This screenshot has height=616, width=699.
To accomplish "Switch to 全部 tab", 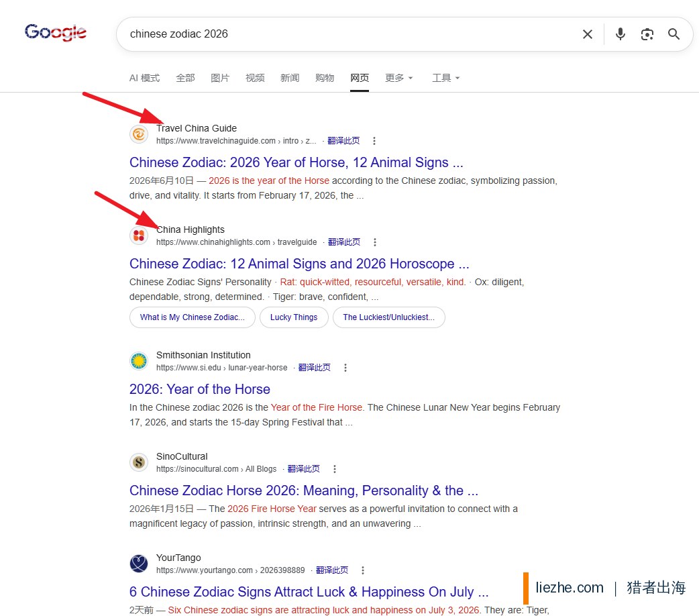I will point(185,78).
